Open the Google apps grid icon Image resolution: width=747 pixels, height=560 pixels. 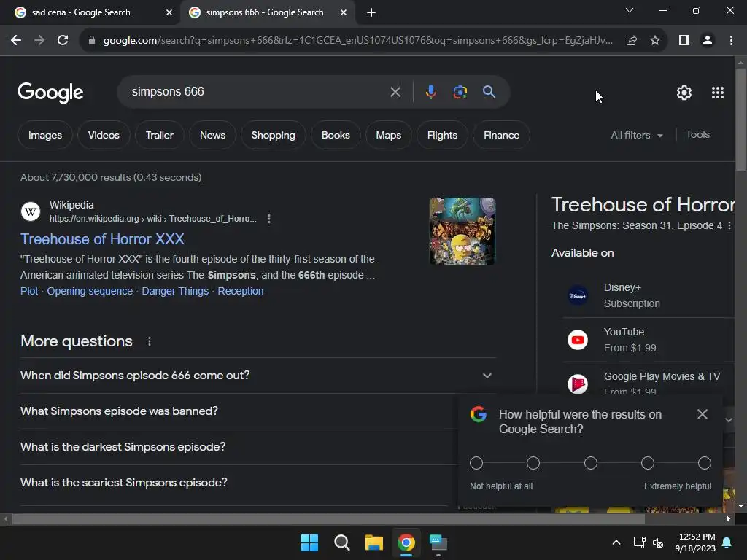[718, 93]
